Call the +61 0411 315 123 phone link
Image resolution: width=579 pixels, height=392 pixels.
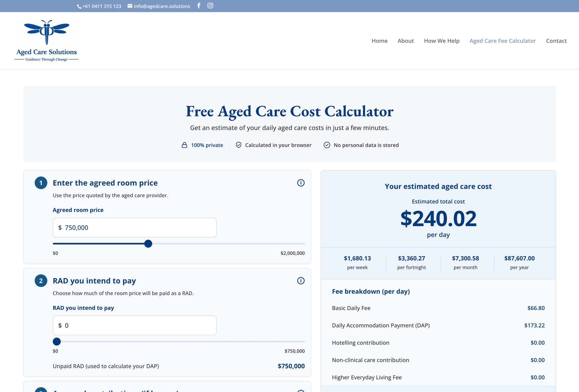(102, 6)
